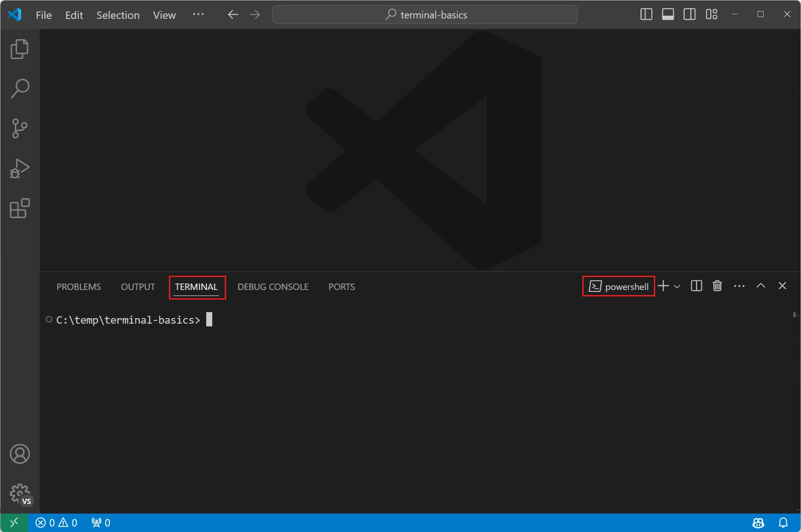801x532 pixels.
Task: Open the terminal more actions menu
Action: 739,286
